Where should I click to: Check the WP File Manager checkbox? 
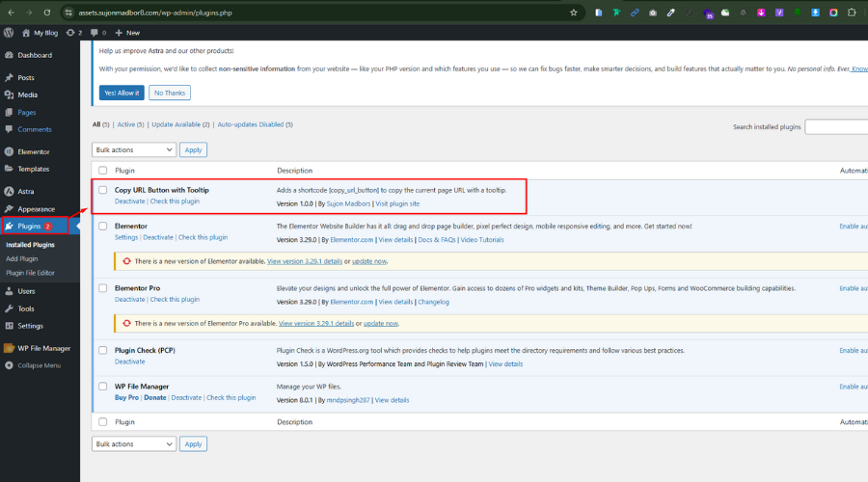tap(103, 387)
